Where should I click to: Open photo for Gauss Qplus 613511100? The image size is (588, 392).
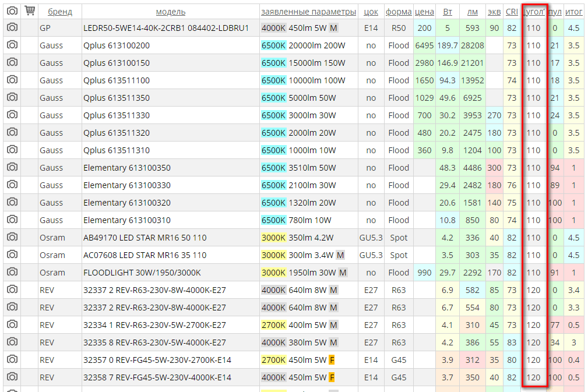point(12,80)
